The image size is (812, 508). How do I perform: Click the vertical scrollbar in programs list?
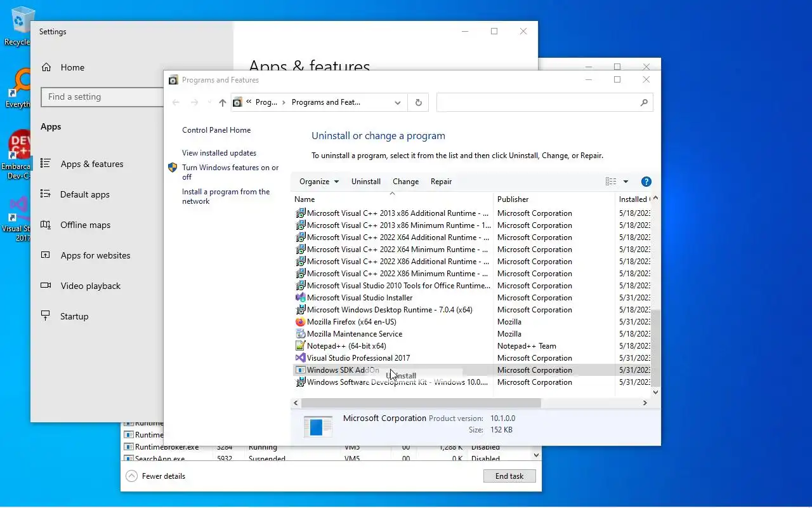(x=655, y=347)
